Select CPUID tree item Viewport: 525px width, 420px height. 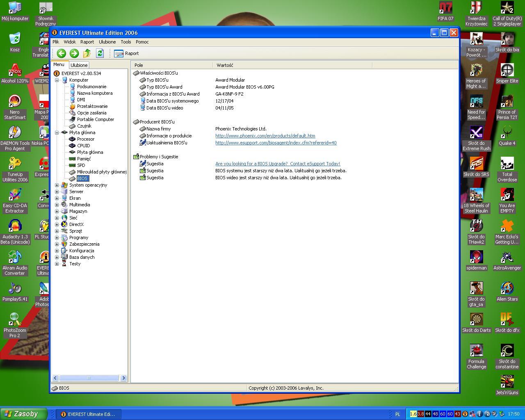click(x=83, y=146)
